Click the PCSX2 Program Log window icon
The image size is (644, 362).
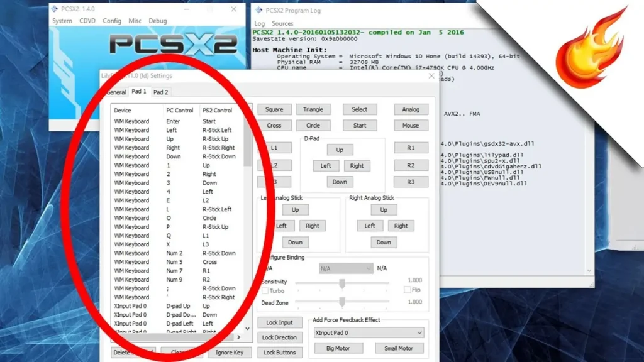click(x=258, y=10)
